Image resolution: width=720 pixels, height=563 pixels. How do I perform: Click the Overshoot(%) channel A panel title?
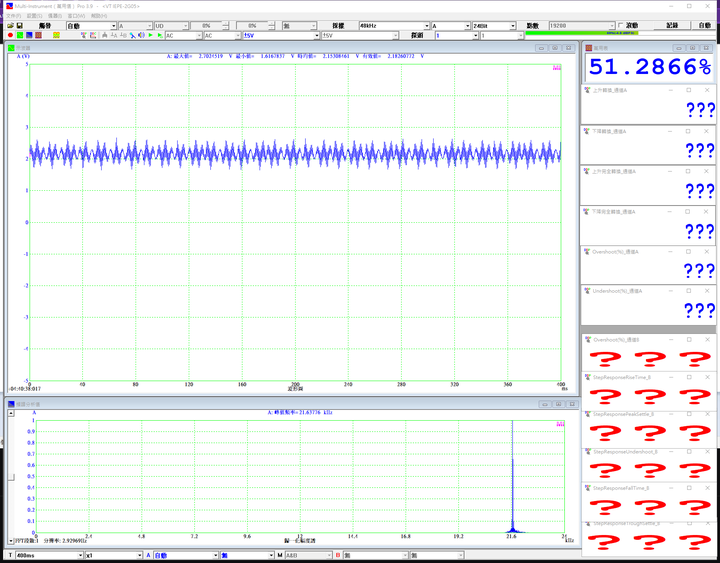614,254
